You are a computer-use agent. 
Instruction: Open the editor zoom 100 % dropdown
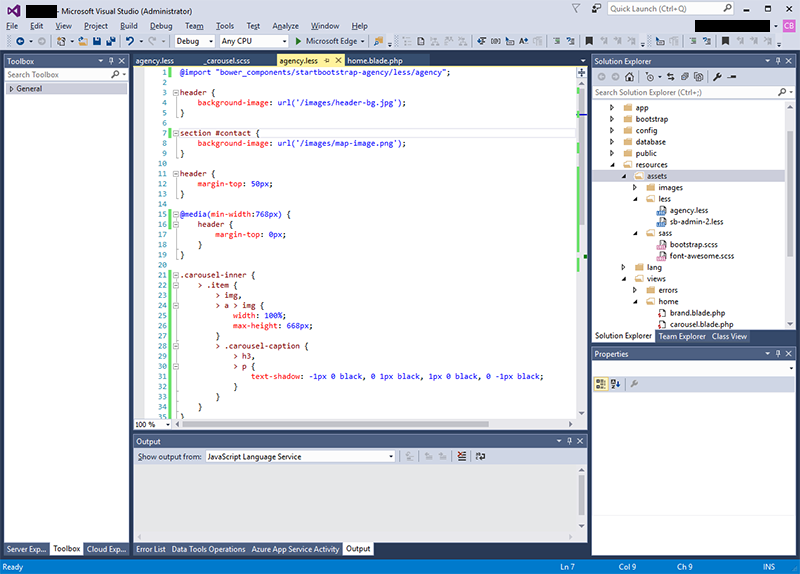click(153, 425)
